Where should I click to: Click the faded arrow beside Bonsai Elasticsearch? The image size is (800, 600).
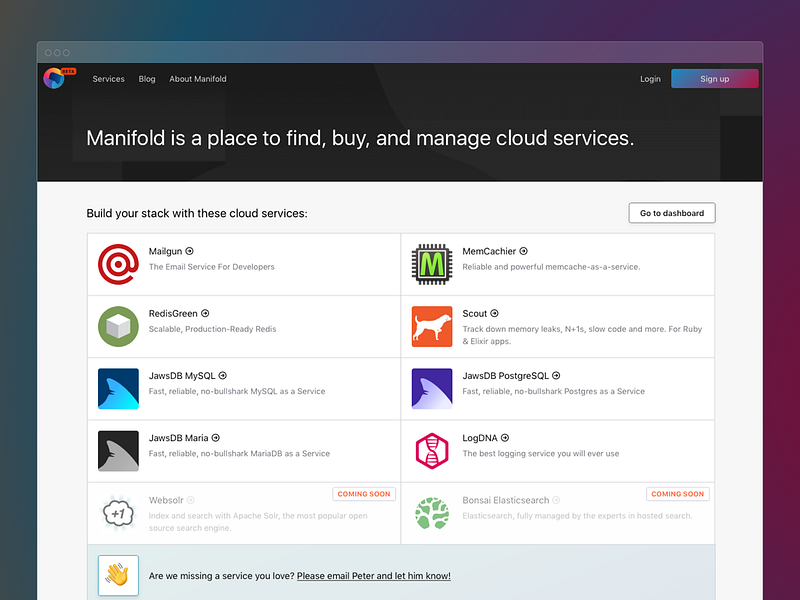(557, 500)
